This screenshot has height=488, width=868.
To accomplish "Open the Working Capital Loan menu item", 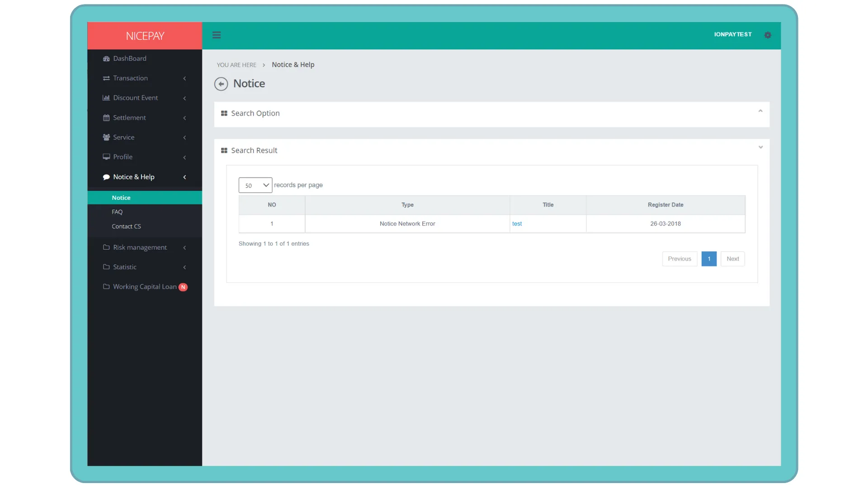I will [145, 287].
